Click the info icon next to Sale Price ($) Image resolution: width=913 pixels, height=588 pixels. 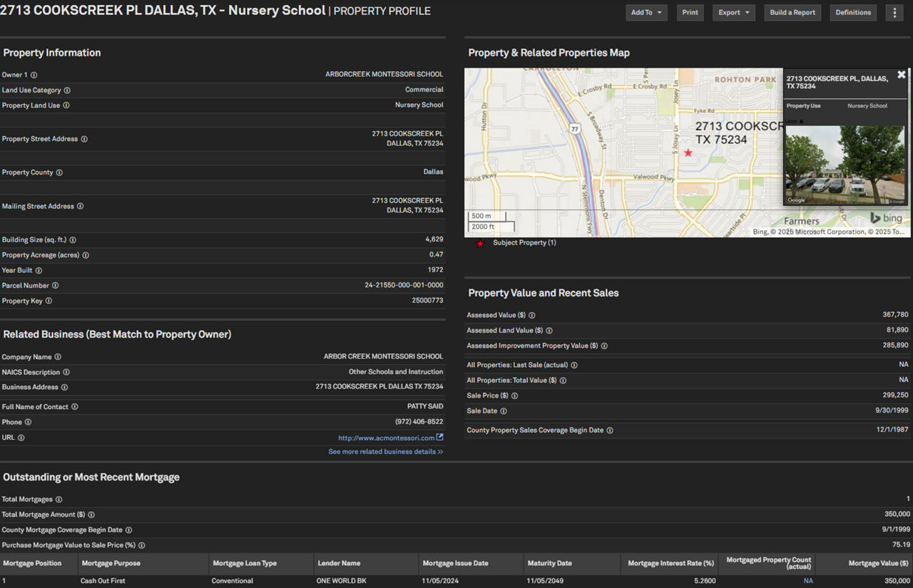point(515,396)
